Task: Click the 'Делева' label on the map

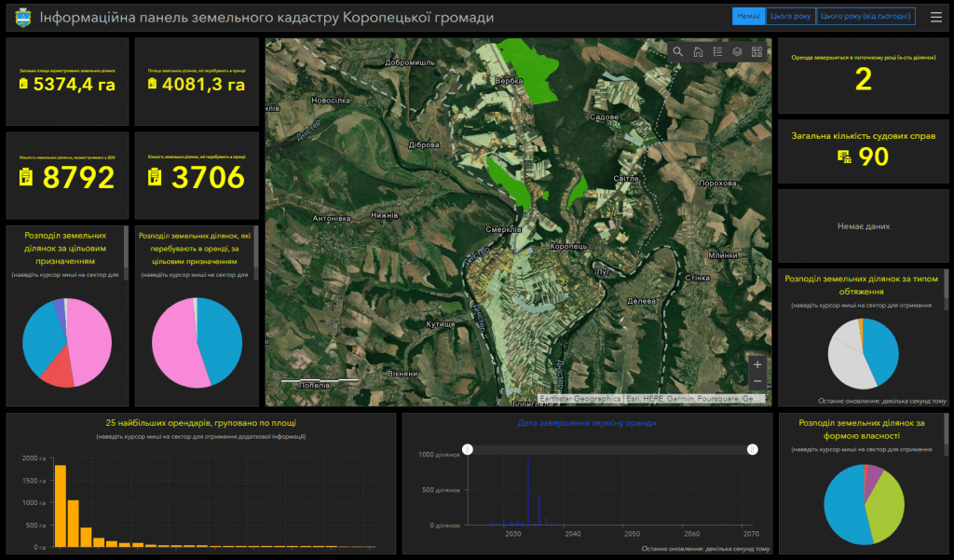Action: click(x=641, y=301)
